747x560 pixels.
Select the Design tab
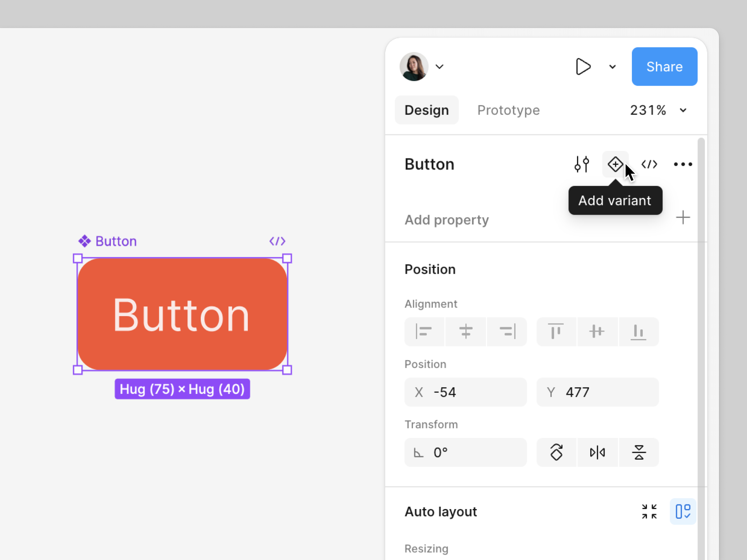pos(426,110)
